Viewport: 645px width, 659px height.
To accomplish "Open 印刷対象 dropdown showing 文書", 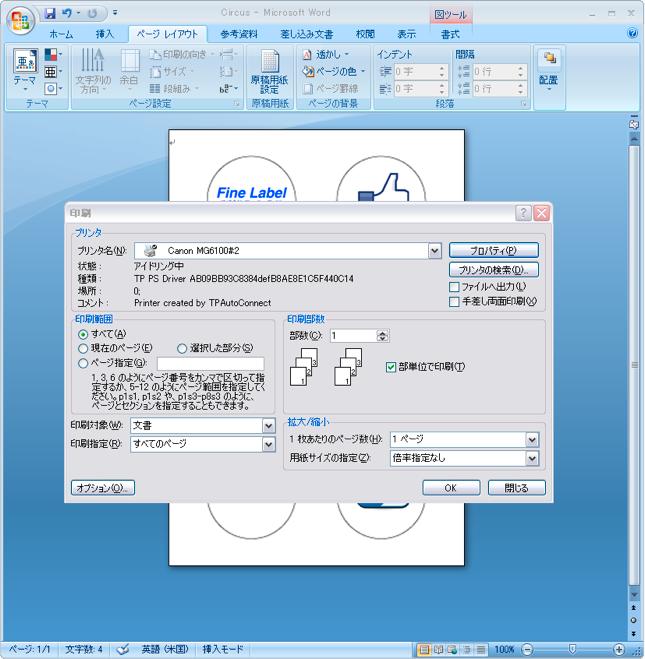I will [x=269, y=426].
